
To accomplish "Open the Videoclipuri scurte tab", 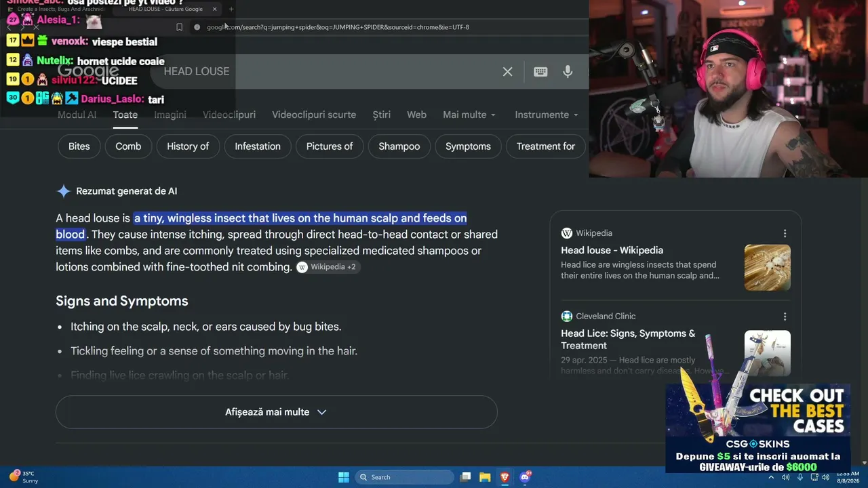I will 314,115.
